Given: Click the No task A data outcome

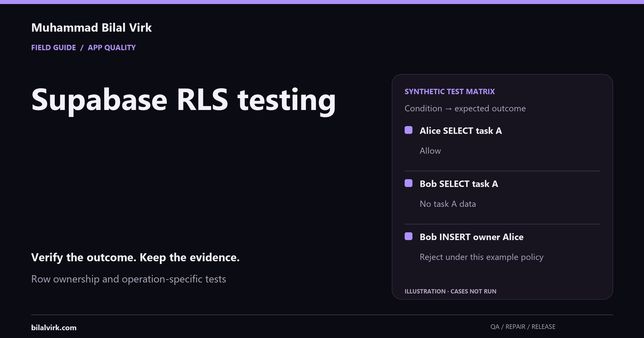Looking at the screenshot, I should pyautogui.click(x=448, y=204).
